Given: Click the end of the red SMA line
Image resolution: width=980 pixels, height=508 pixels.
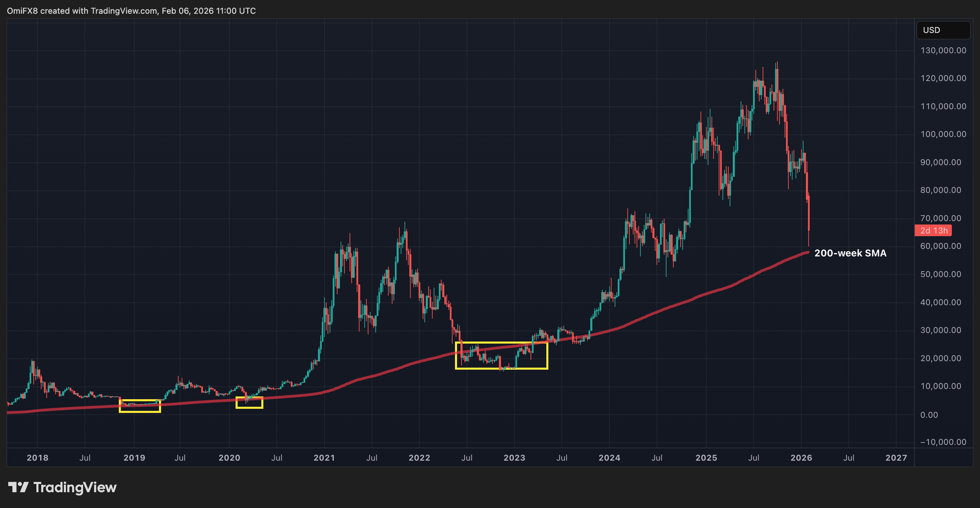Looking at the screenshot, I should (807, 252).
